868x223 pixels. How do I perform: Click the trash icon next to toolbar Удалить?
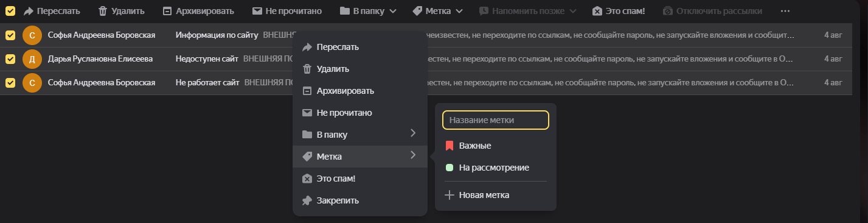[103, 11]
